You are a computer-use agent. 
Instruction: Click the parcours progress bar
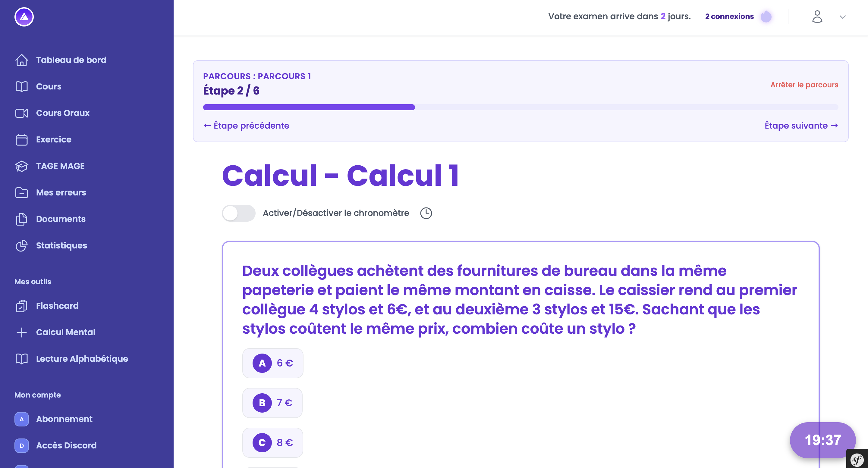520,107
